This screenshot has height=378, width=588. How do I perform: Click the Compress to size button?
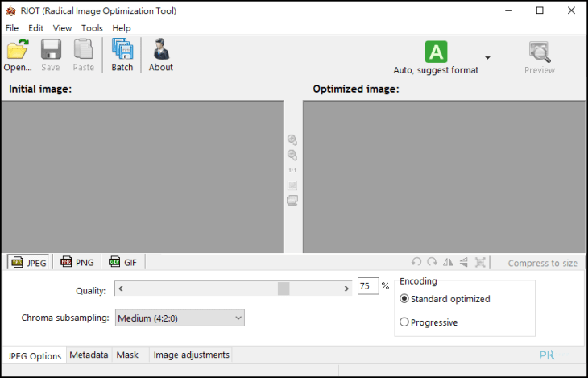(x=542, y=263)
